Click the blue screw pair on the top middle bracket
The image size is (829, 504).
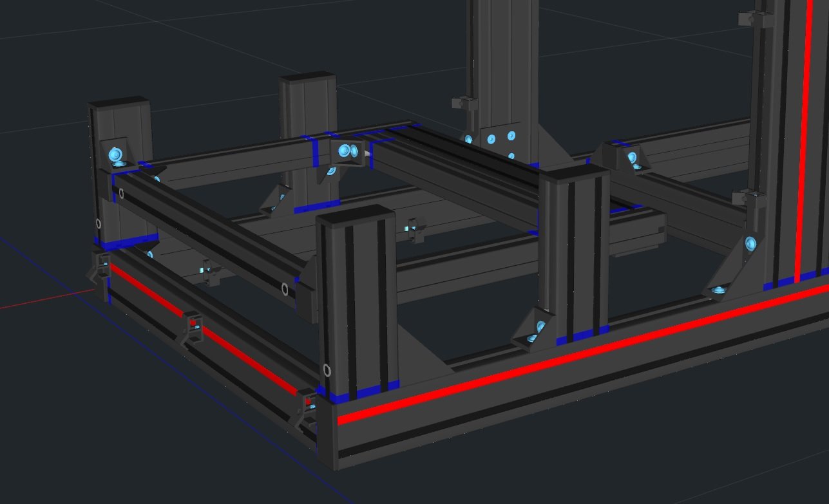tap(347, 151)
